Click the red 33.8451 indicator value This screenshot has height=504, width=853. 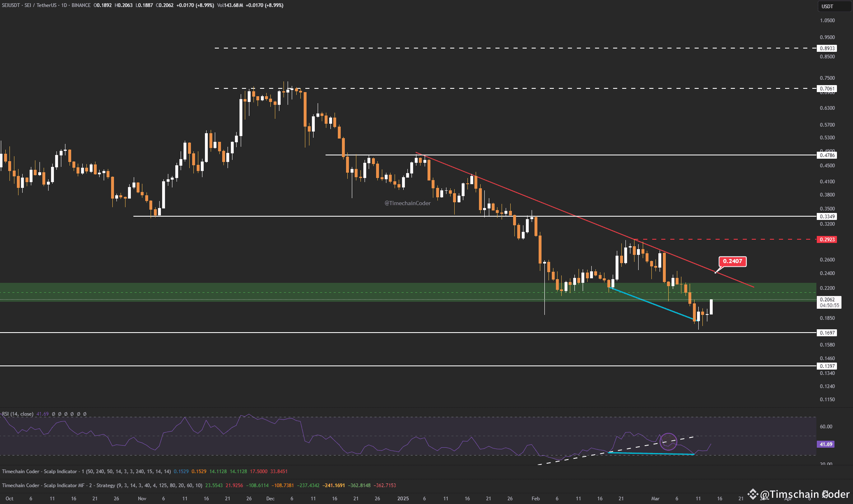click(x=279, y=472)
